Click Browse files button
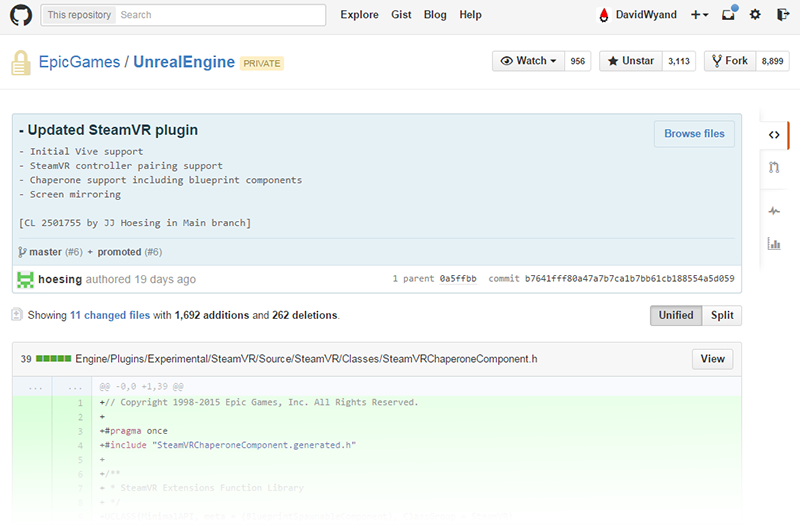 pyautogui.click(x=694, y=134)
